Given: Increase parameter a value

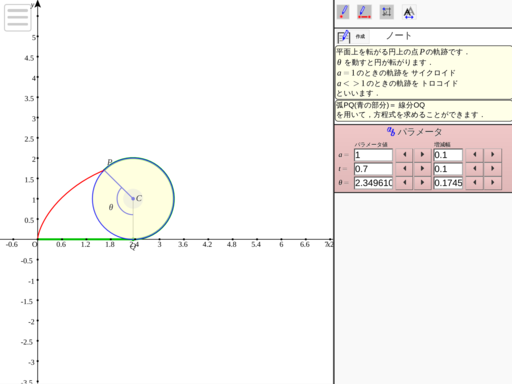Looking at the screenshot, I should click(422, 155).
